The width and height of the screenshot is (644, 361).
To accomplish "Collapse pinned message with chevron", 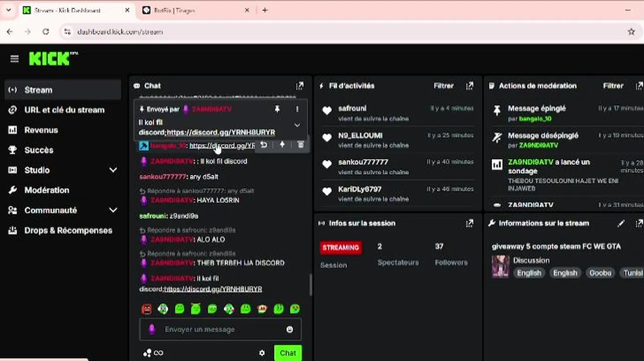I will (x=297, y=125).
